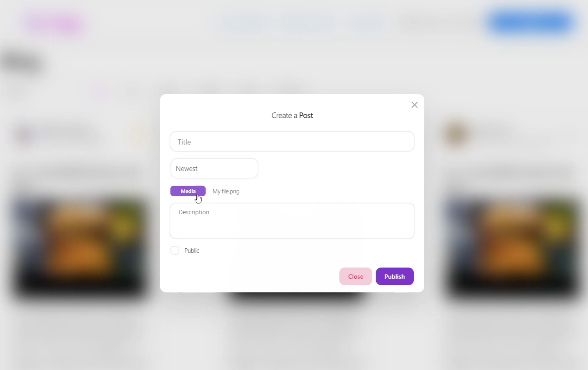Click the blurred blue button in the header
The image size is (588, 370).
tap(531, 22)
